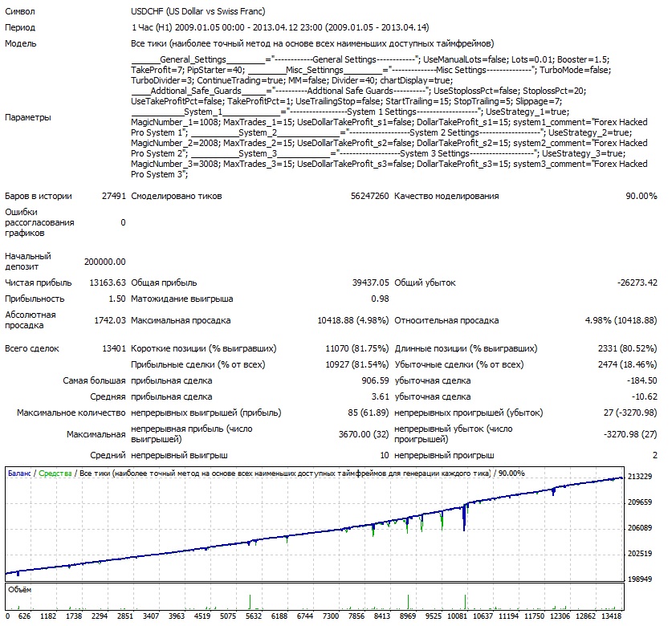Select the net profit value 13163.63
Image resolution: width=672 pixels, height=626 pixels.
[x=106, y=283]
